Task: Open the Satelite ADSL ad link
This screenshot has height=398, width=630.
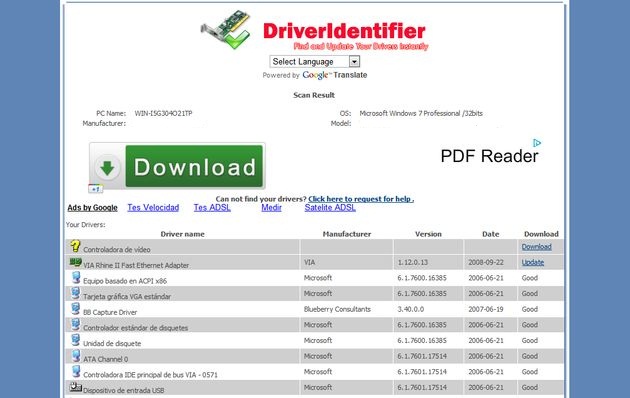Action: 330,208
